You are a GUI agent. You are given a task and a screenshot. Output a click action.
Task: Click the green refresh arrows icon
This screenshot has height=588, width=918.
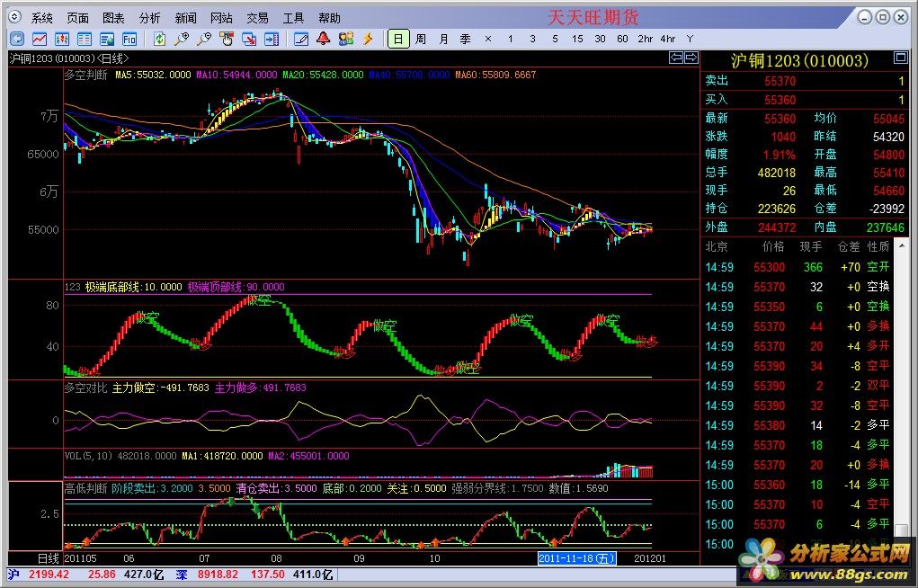pyautogui.click(x=159, y=39)
